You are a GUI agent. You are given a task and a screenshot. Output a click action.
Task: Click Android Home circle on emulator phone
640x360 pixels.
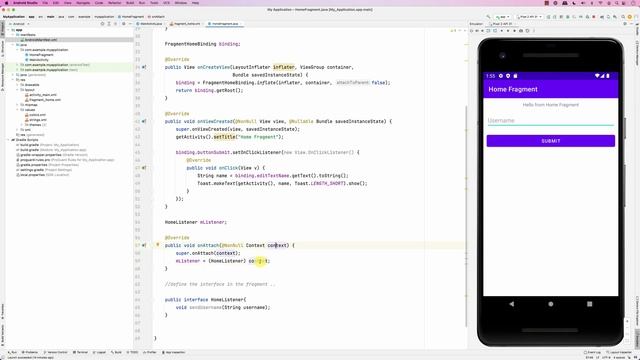tap(551, 304)
